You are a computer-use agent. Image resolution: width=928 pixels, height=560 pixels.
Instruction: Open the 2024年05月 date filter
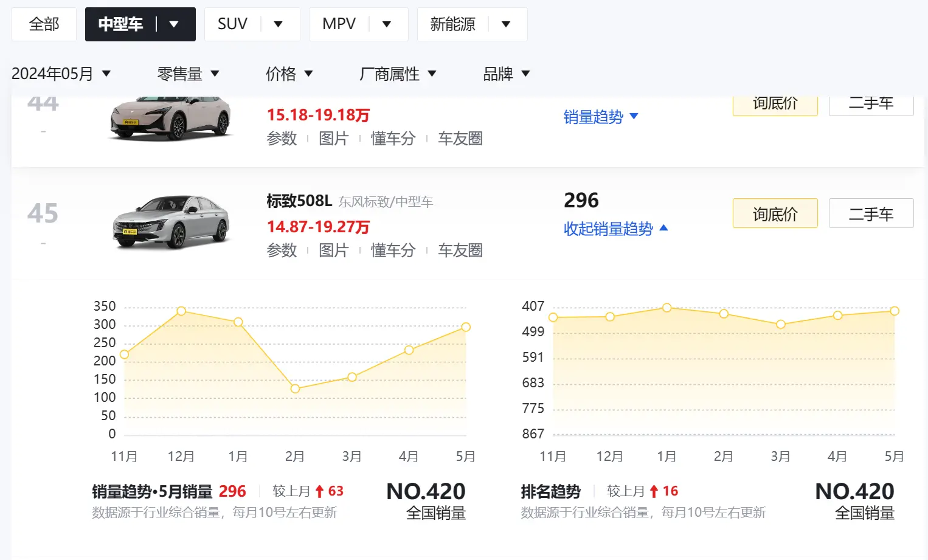point(61,74)
